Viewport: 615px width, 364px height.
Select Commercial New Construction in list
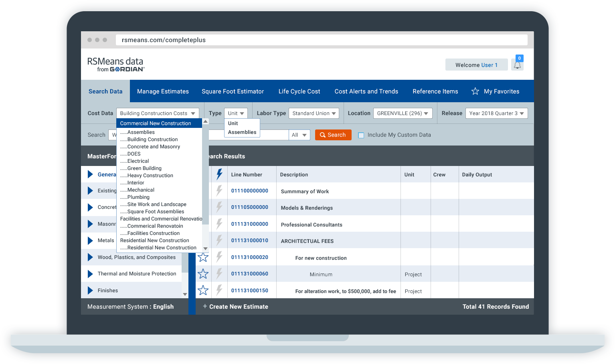point(159,123)
